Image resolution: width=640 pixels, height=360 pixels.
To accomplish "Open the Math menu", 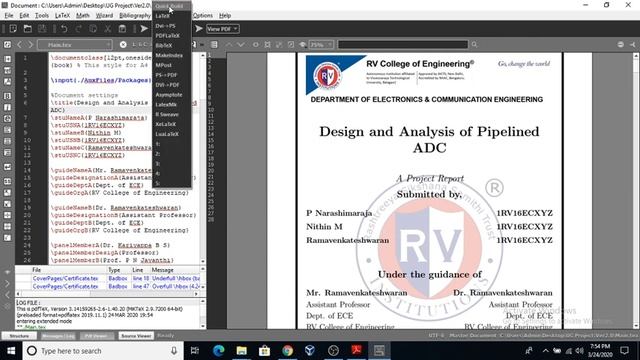I will tap(83, 16).
